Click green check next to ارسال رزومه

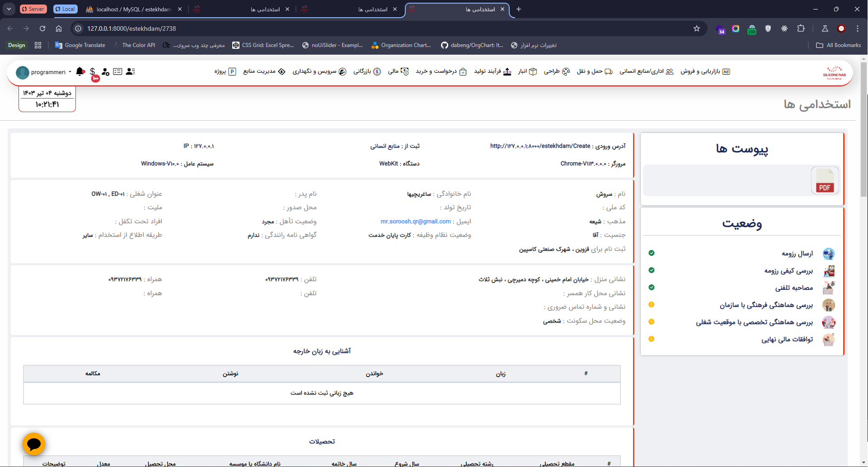coord(652,253)
